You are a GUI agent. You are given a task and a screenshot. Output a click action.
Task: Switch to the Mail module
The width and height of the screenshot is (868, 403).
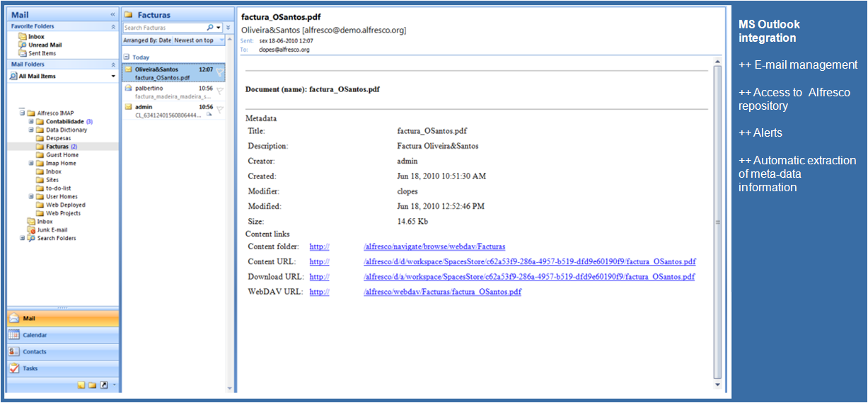pos(62,319)
